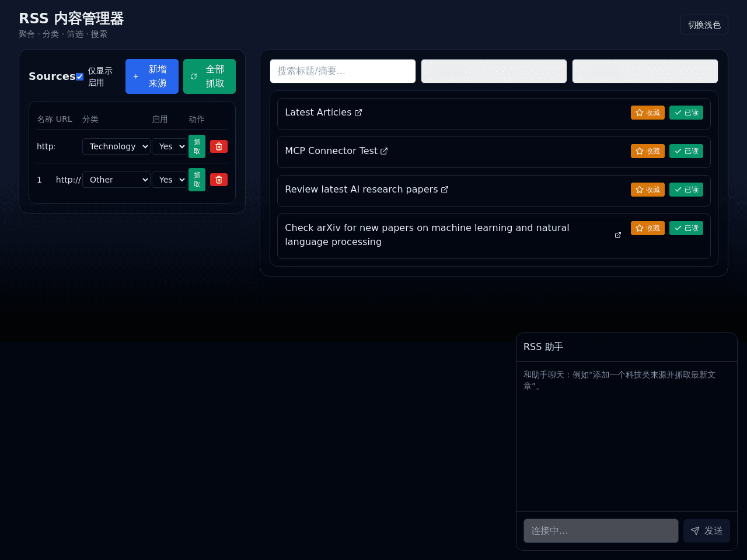747x560 pixels.
Task: Favorite Review latest AI research papers
Action: click(x=648, y=190)
